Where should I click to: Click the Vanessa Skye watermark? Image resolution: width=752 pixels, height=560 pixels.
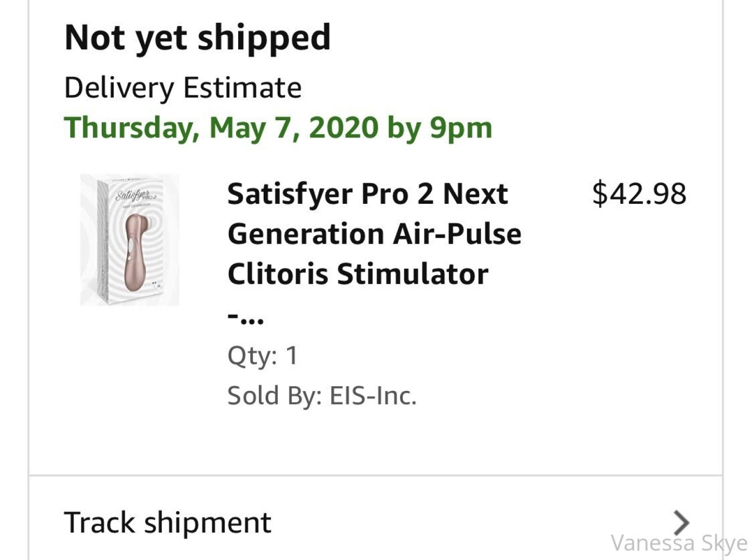(x=679, y=543)
